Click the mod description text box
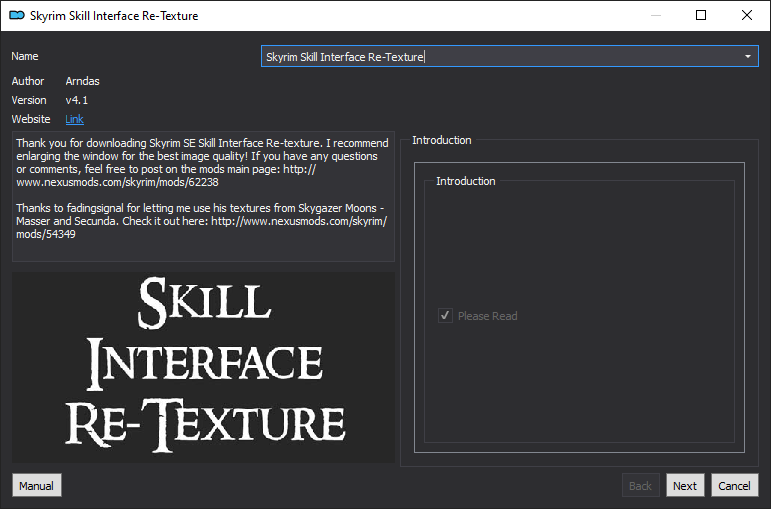Screen dimensions: 771x509 point(204,196)
